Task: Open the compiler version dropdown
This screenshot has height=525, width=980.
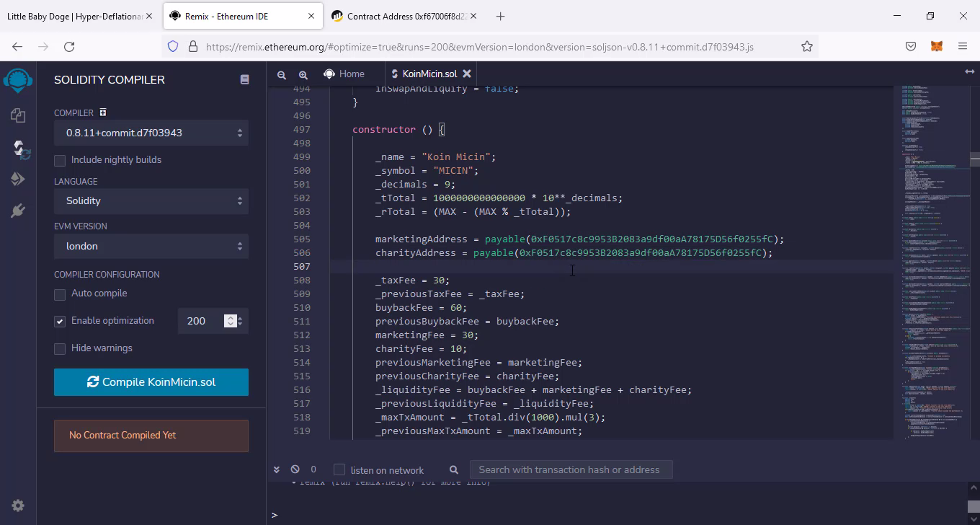Action: click(x=151, y=133)
